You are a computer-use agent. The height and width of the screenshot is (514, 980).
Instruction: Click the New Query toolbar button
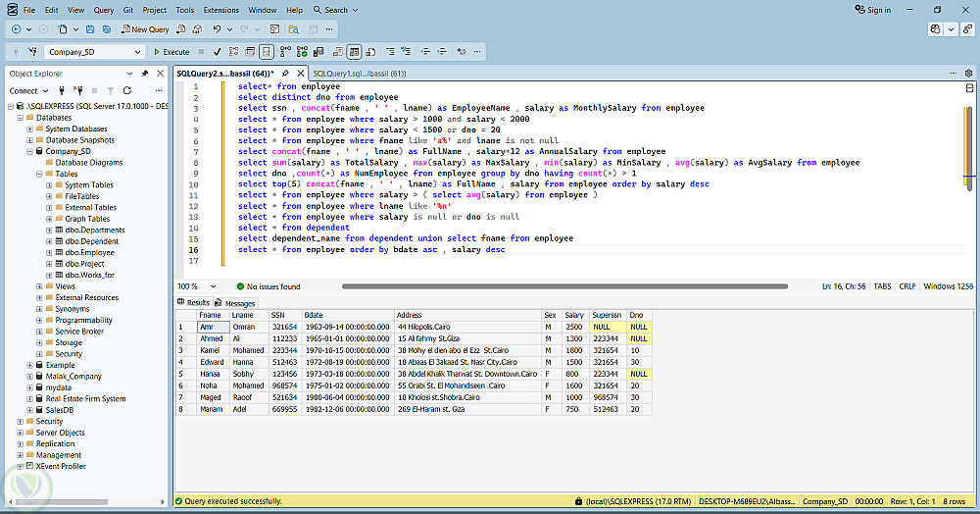[x=145, y=29]
